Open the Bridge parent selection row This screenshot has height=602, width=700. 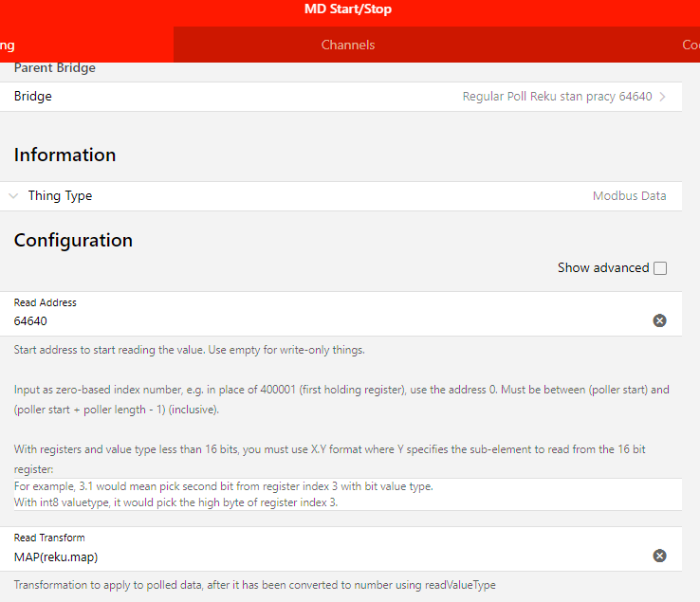(341, 97)
